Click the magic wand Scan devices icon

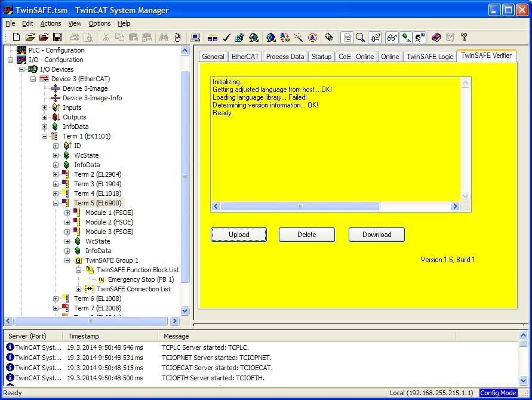299,38
